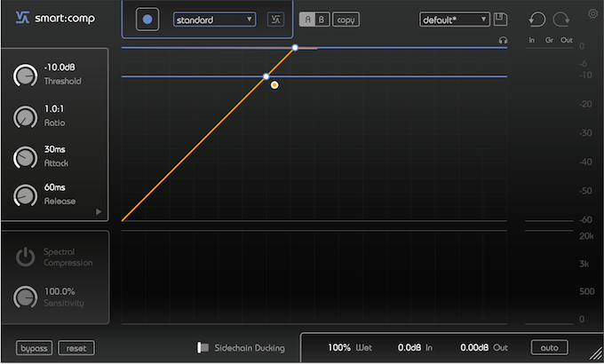Click the Ratio knob

25,116
